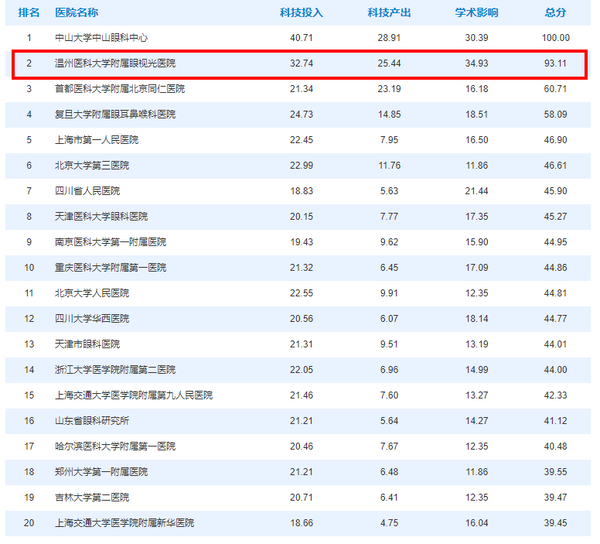Click total score 100.00
This screenshot has width=600, height=544.
click(x=556, y=38)
